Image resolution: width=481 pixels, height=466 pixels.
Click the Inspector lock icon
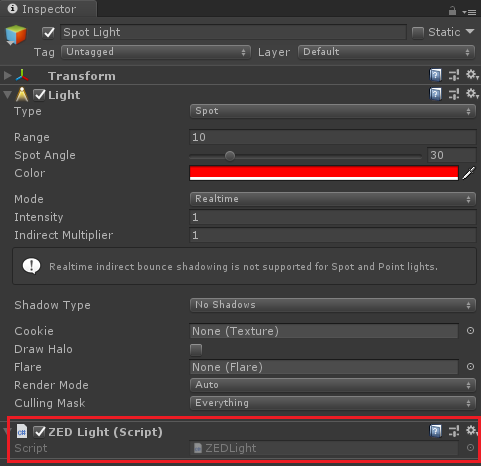tap(452, 11)
